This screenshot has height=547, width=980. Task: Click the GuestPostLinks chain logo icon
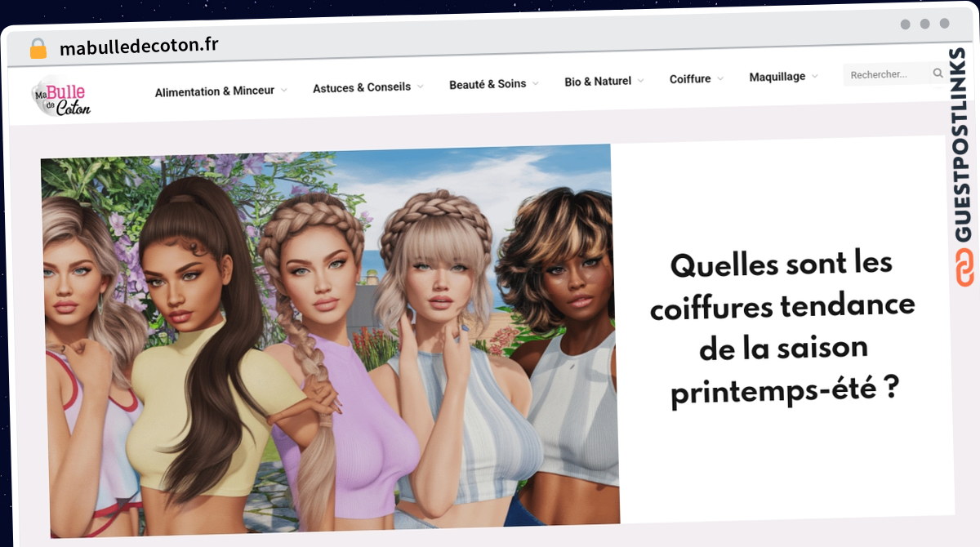pyautogui.click(x=964, y=267)
